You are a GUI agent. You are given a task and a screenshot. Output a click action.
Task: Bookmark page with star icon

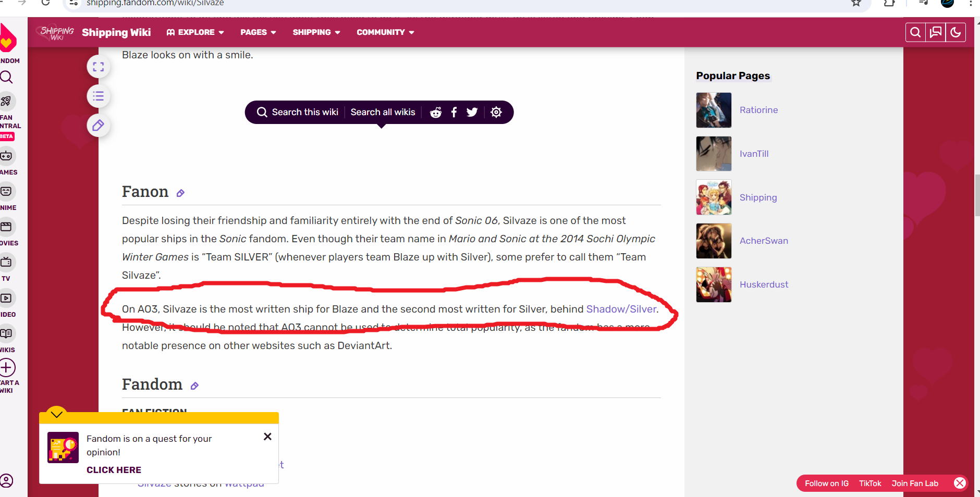pos(856,3)
